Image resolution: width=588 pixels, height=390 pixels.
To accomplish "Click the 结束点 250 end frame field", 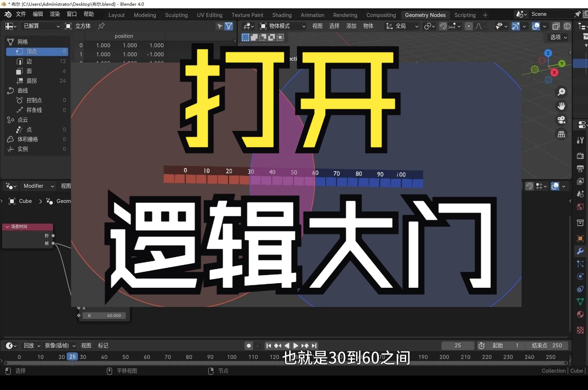I will 547,346.
